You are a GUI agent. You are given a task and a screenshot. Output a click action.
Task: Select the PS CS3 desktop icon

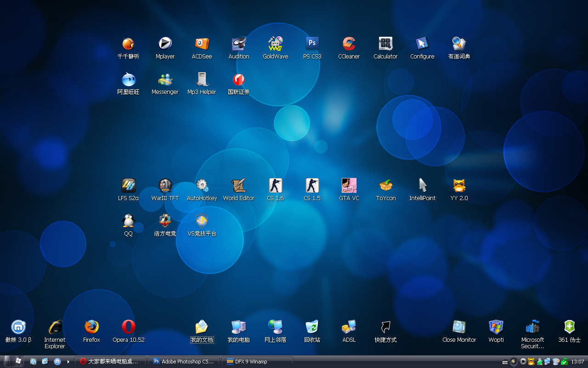point(312,48)
